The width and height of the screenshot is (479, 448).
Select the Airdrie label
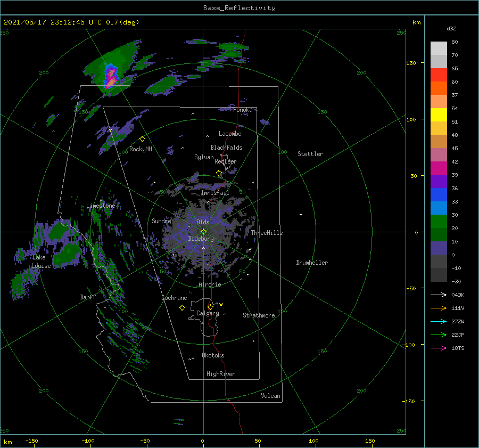[210, 284]
